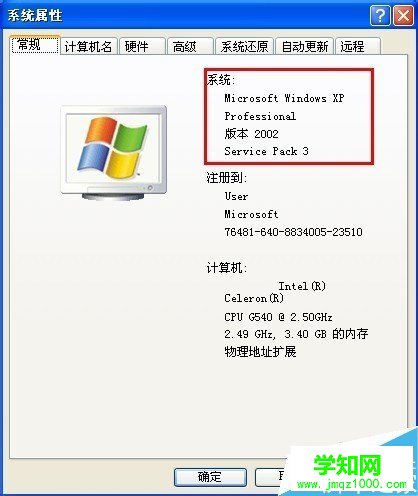Click the Windows XP monitor logo image
The height and width of the screenshot is (496, 418).
pyautogui.click(x=114, y=153)
